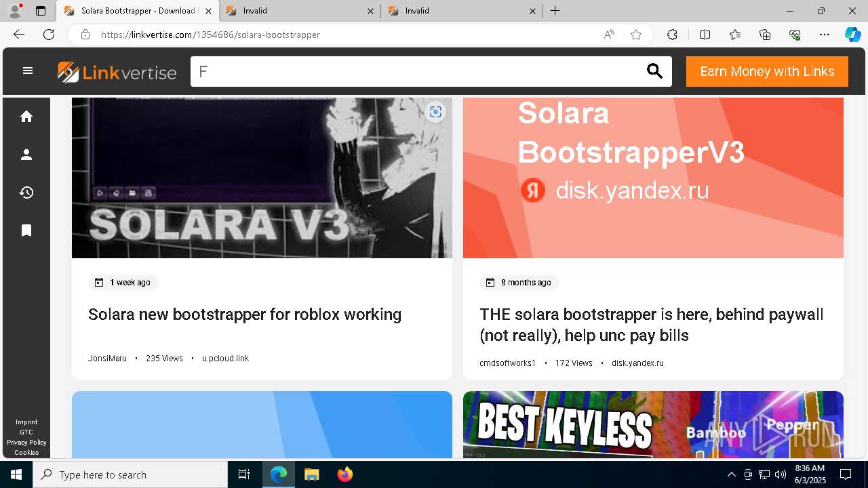Viewport: 868px width, 488px height.
Task: Add this page to favorites
Action: pyautogui.click(x=636, y=35)
